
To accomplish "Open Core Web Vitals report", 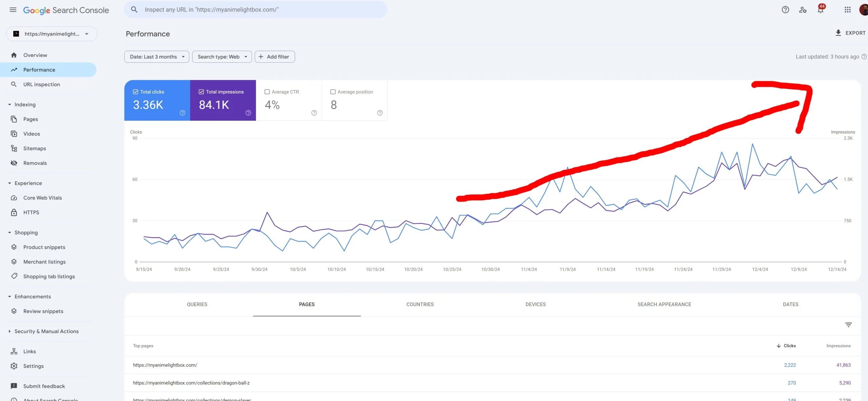I will pos(42,197).
